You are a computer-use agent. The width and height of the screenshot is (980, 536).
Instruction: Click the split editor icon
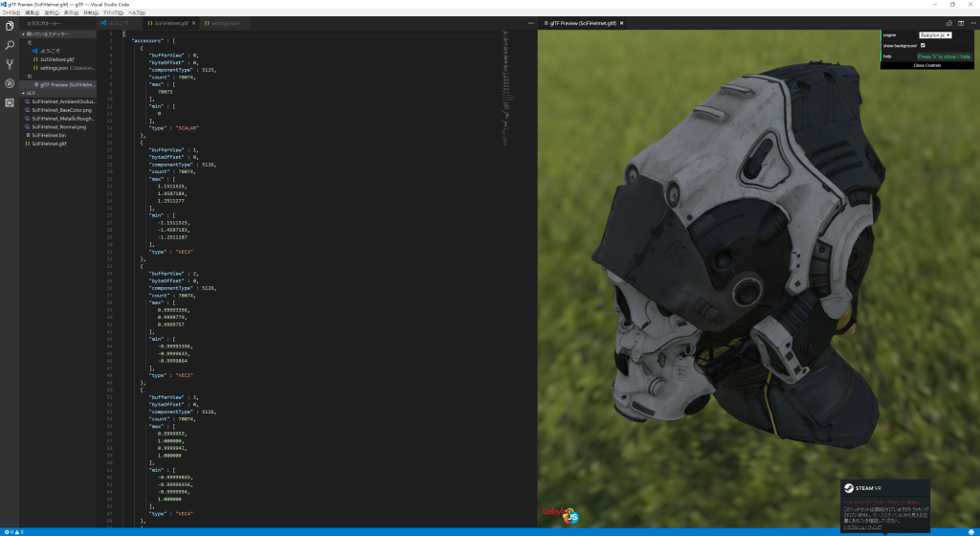(961, 23)
